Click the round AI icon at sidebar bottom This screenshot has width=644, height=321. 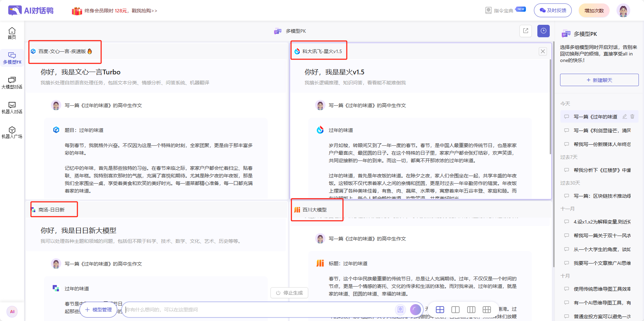(12, 312)
